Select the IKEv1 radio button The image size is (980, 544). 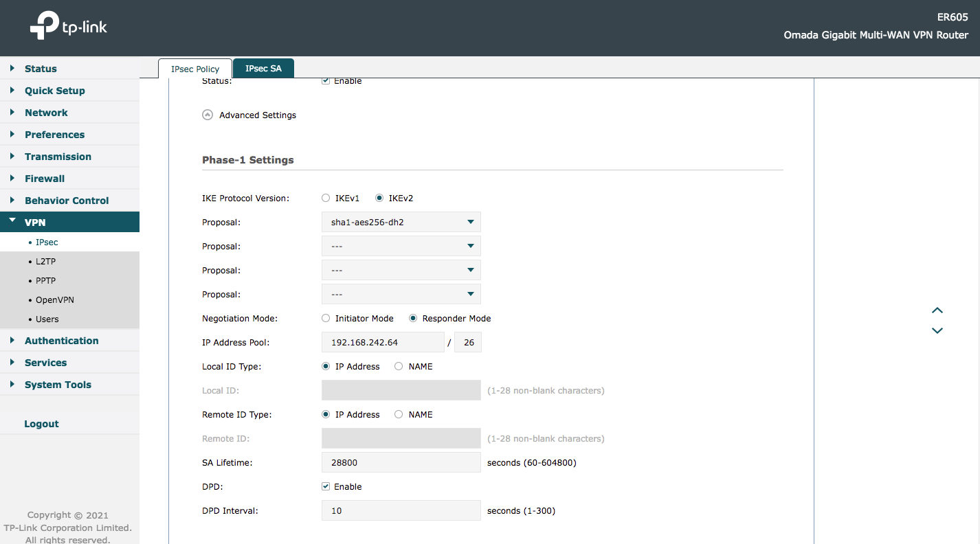tap(325, 198)
